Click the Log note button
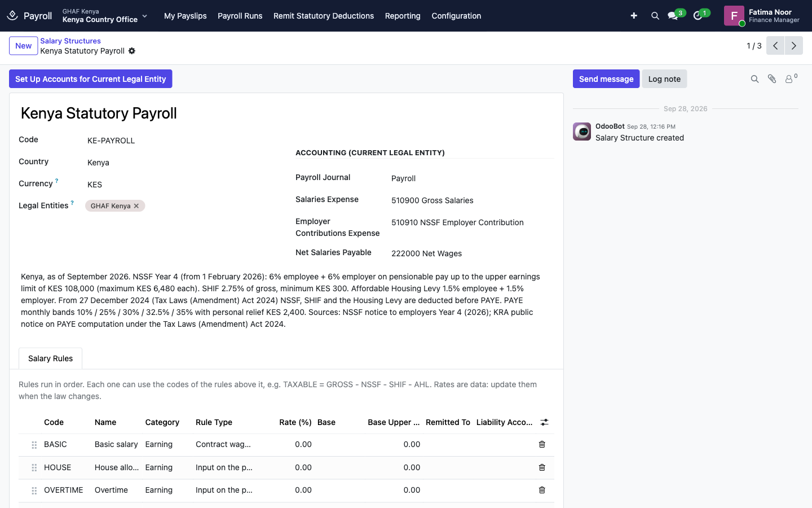The width and height of the screenshot is (812, 508). coord(664,79)
